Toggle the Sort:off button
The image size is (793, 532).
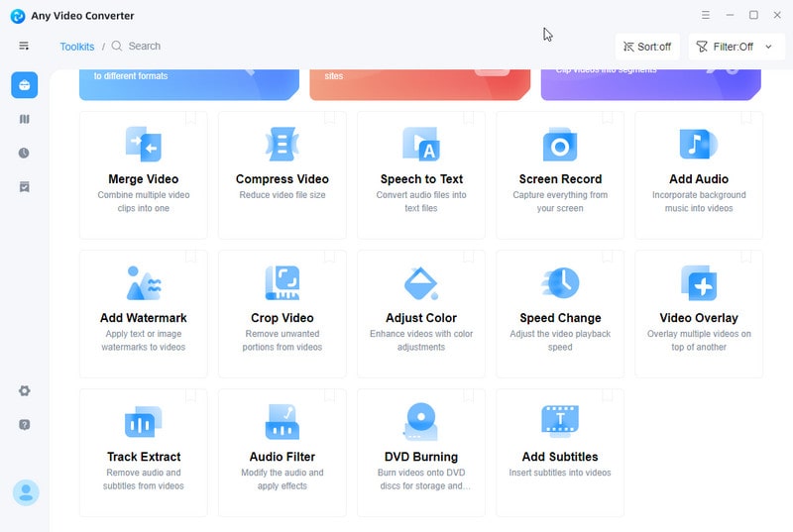click(647, 47)
